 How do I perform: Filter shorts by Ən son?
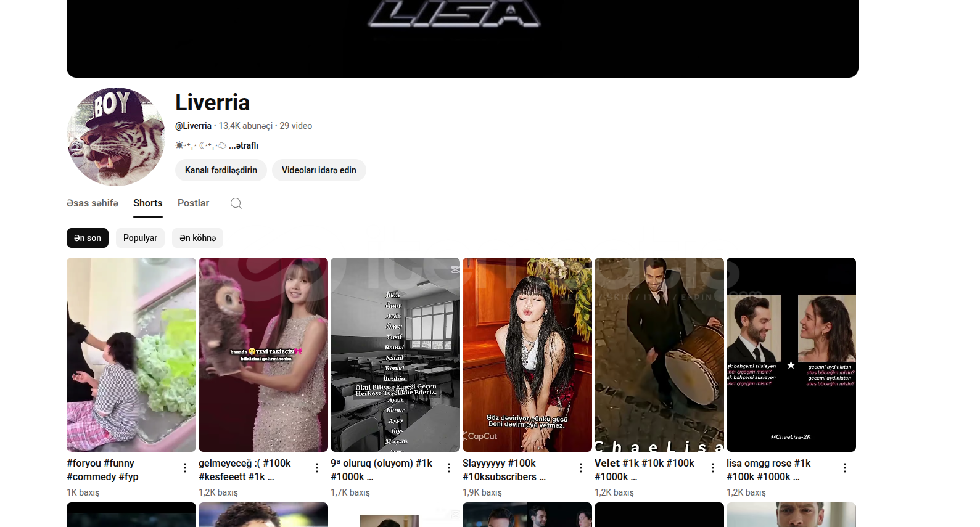[88, 238]
